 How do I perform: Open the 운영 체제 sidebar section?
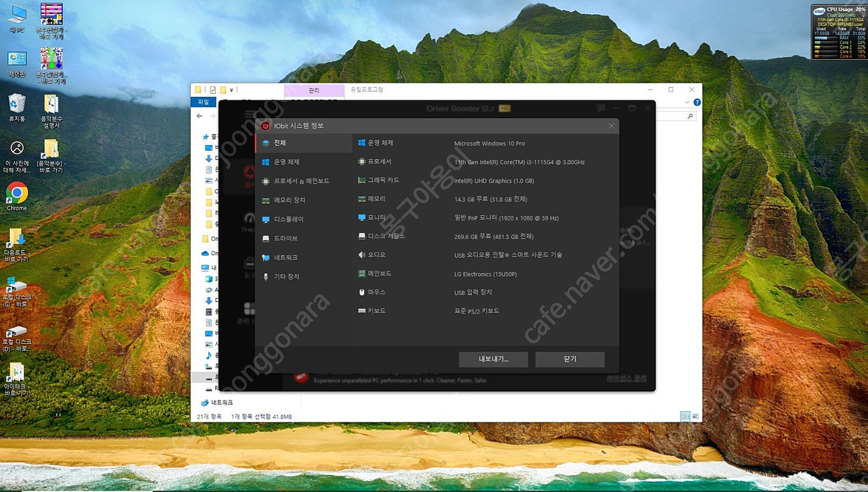286,162
